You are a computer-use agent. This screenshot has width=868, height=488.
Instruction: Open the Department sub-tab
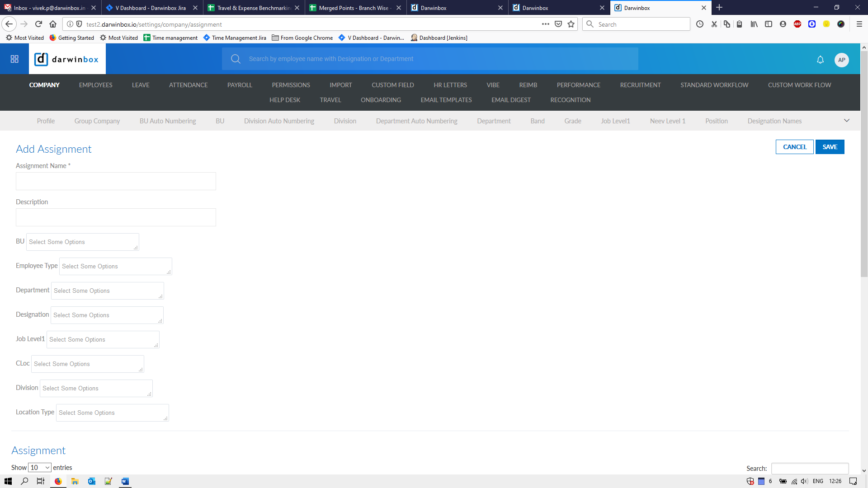494,121
